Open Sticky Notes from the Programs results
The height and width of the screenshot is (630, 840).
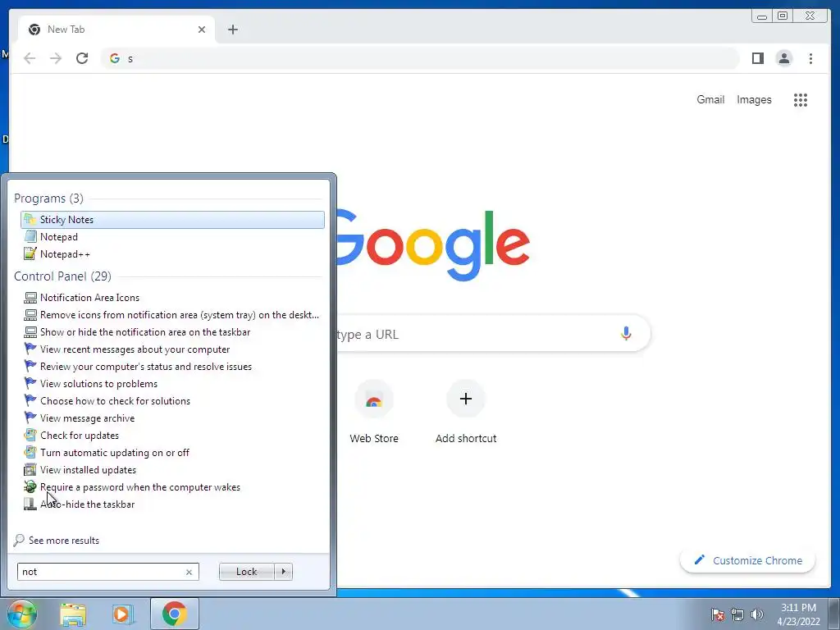click(x=172, y=220)
